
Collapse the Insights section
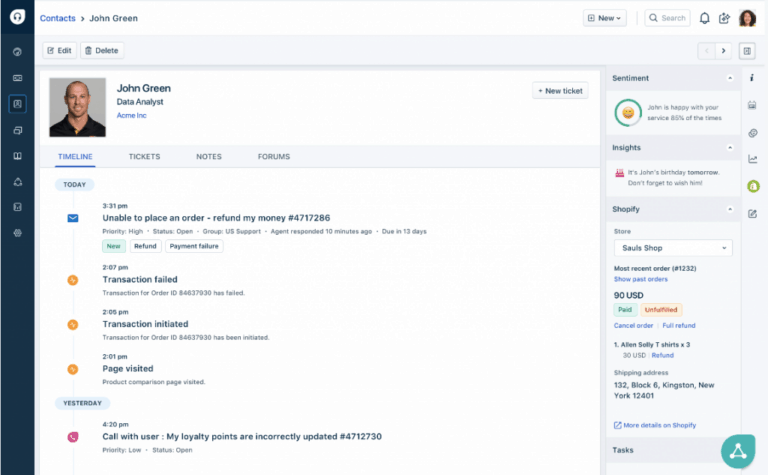[x=730, y=148]
